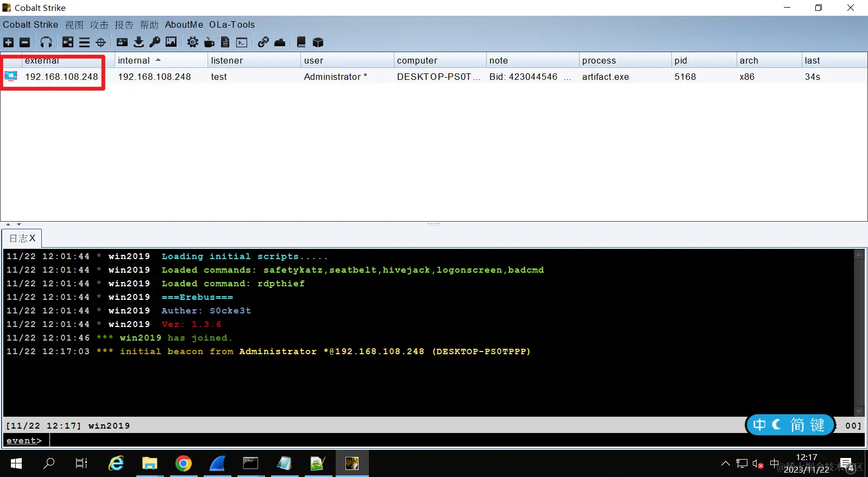Click the document icon for the Office macro attack
Image resolution: width=868 pixels, height=477 pixels.
coord(225,42)
